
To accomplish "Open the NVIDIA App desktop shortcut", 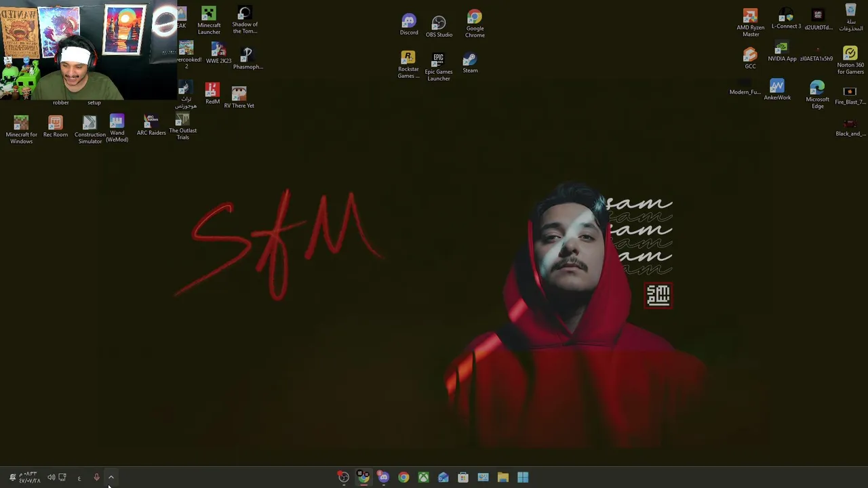I will (782, 52).
